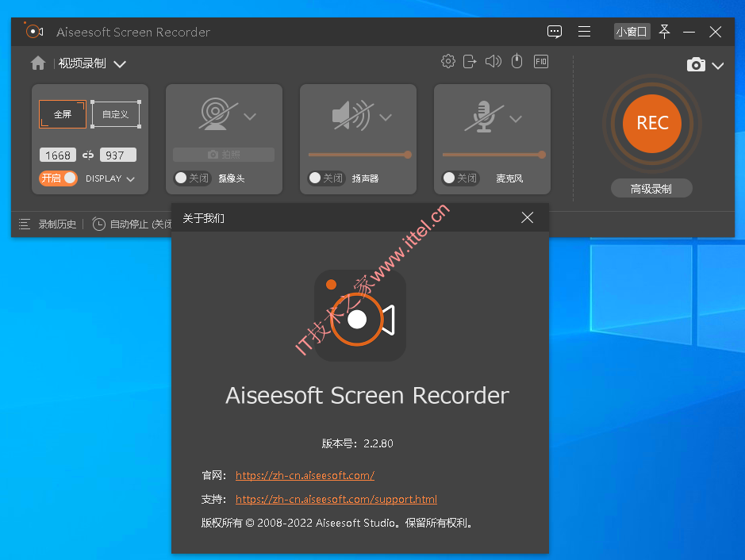Click the microphone icon
The height and width of the screenshot is (560, 745).
point(484,117)
